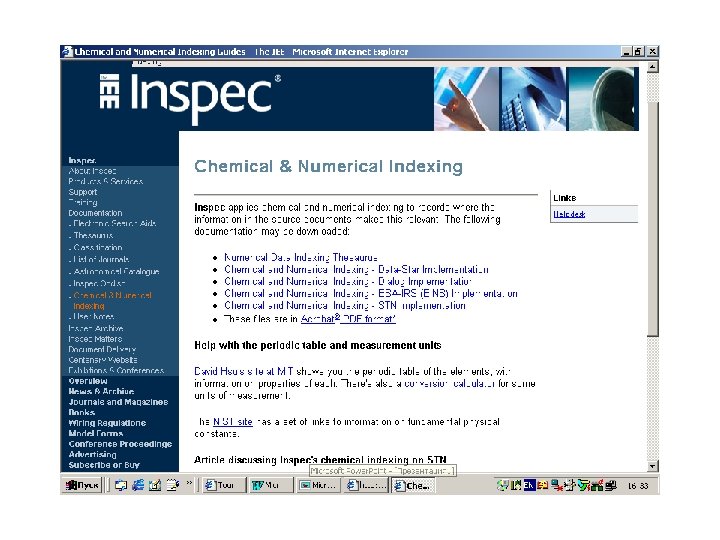This screenshot has height=540, width=720.
Task: Click the scrollbar up arrow
Action: [x=652, y=67]
